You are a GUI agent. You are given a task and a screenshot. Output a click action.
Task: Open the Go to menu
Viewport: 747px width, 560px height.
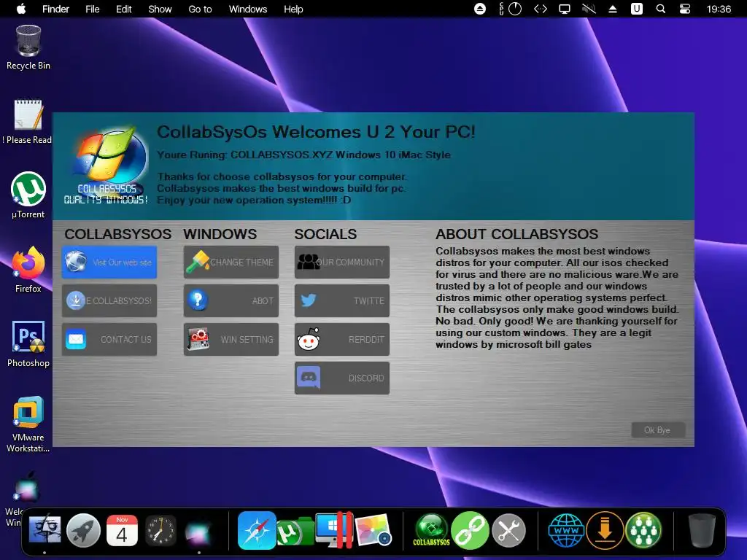pos(200,9)
